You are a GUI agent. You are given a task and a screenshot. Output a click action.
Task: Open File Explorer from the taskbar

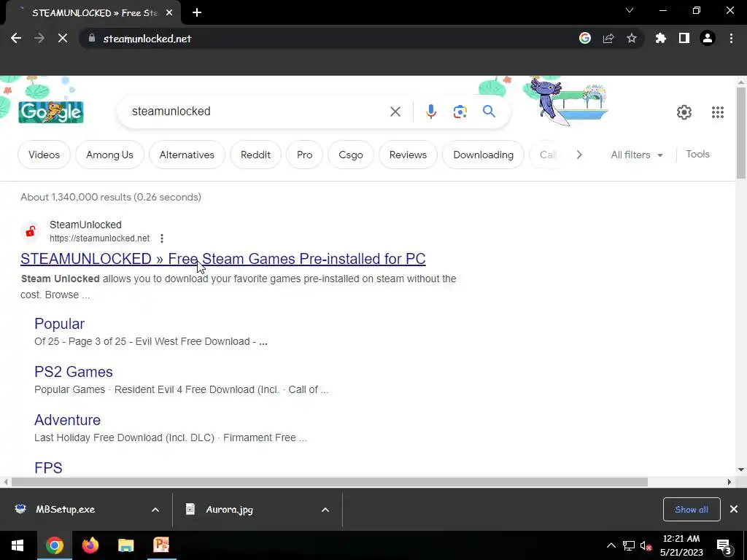[125, 545]
